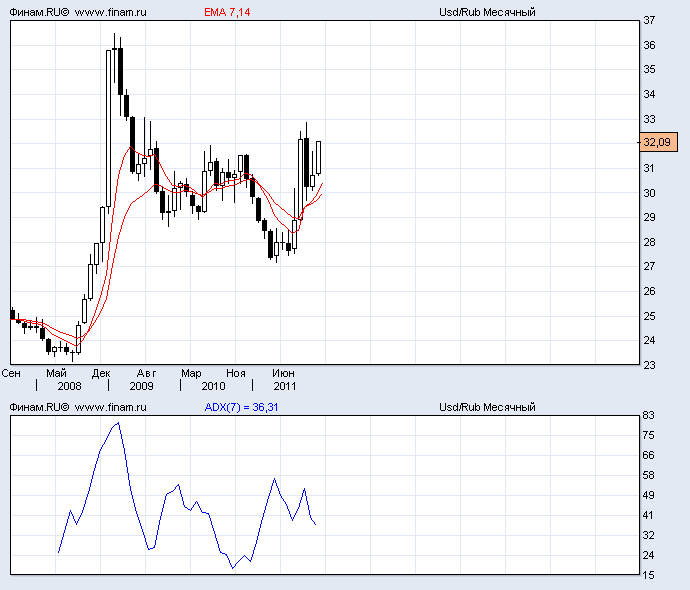The image size is (690, 590).
Task: Click the 35 value on the price axis
Action: (649, 70)
